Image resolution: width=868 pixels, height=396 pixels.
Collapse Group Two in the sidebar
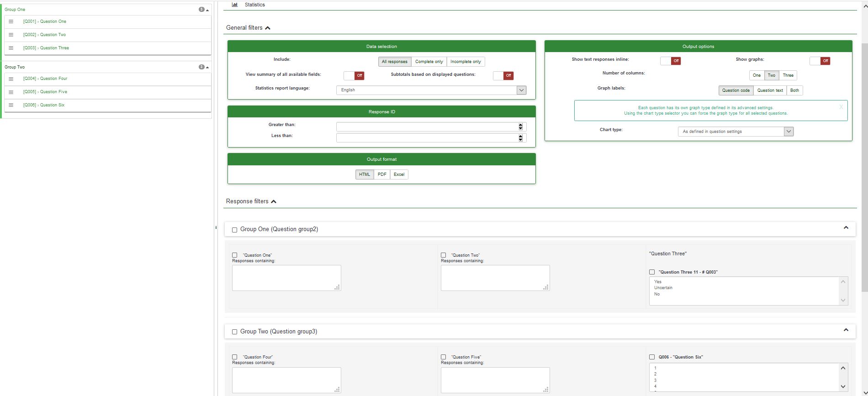tap(207, 67)
